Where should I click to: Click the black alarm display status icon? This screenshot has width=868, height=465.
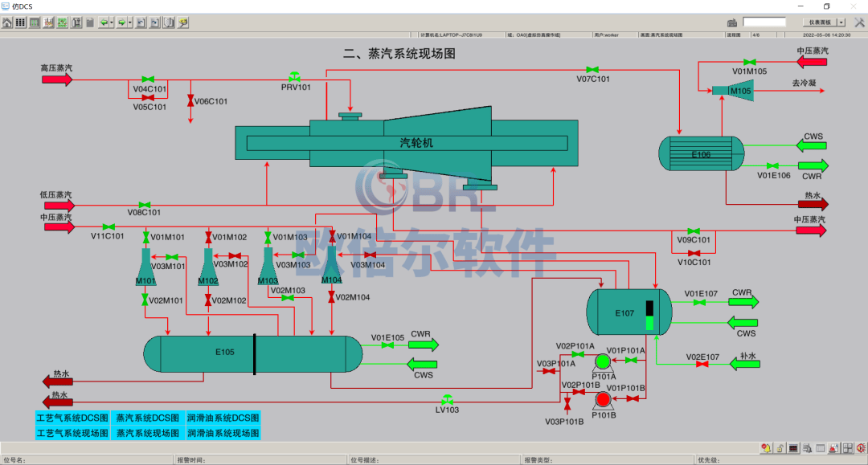coord(793,448)
